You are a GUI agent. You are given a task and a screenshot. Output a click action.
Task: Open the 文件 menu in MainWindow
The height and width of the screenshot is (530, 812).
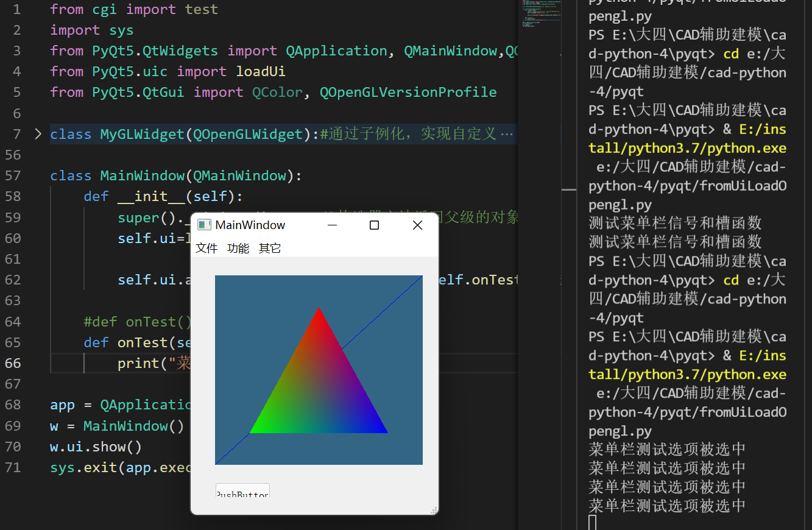207,248
